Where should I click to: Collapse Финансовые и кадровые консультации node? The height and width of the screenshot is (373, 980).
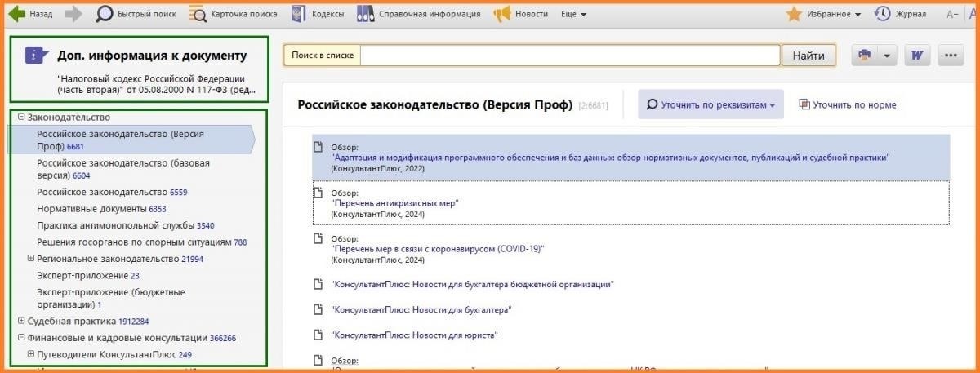click(x=21, y=337)
